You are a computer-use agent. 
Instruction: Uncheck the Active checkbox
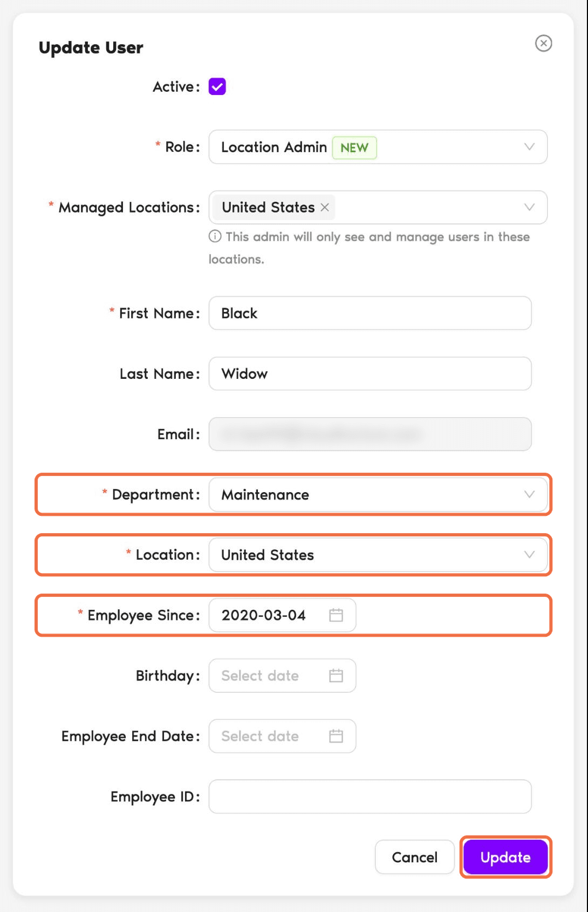(x=217, y=86)
